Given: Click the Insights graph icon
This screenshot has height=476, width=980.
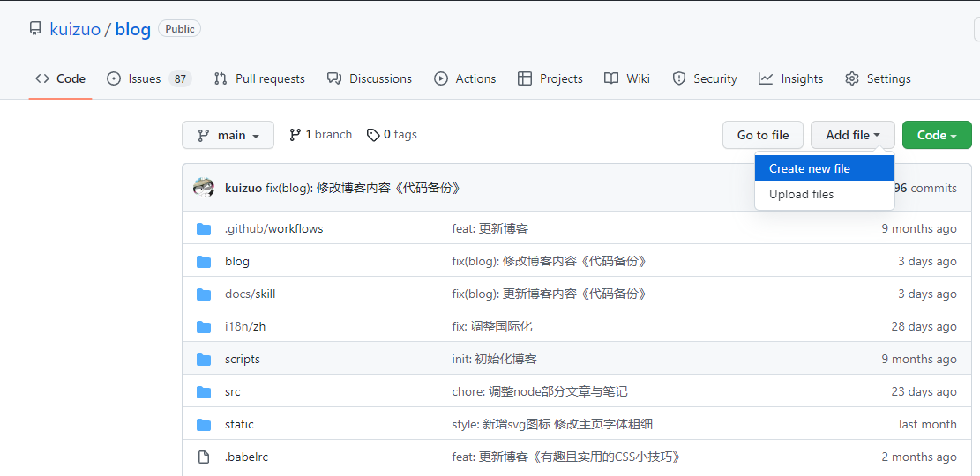Looking at the screenshot, I should [x=766, y=78].
